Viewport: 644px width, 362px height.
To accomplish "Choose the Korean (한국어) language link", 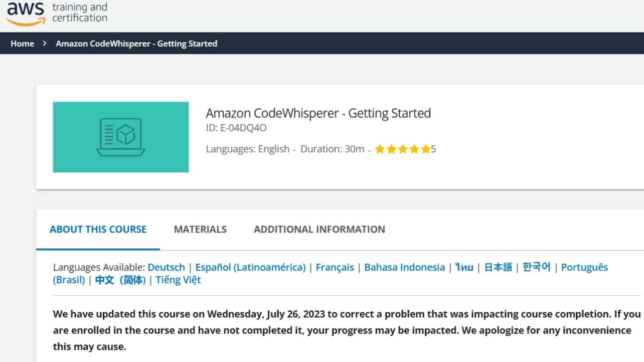I will coord(536,267).
